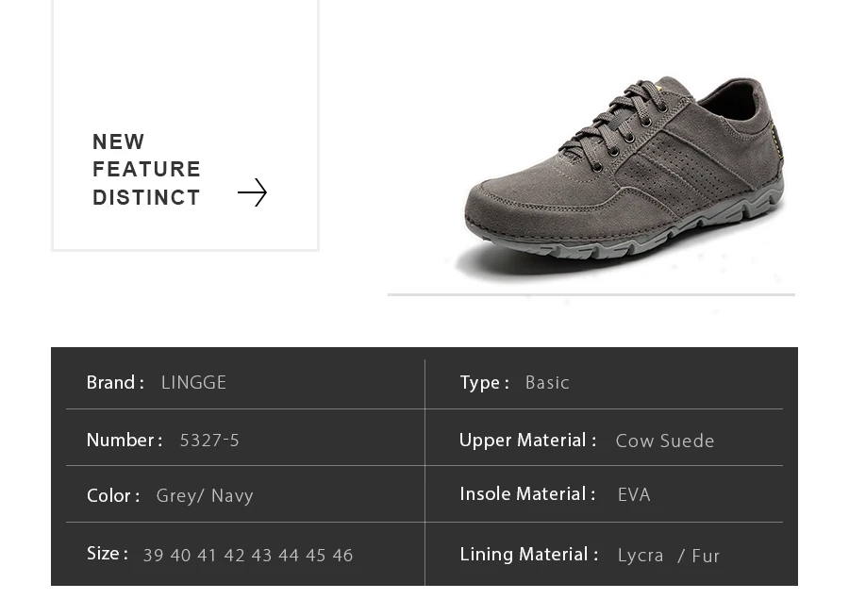
Task: Click the EVA insole material value
Action: tap(634, 494)
